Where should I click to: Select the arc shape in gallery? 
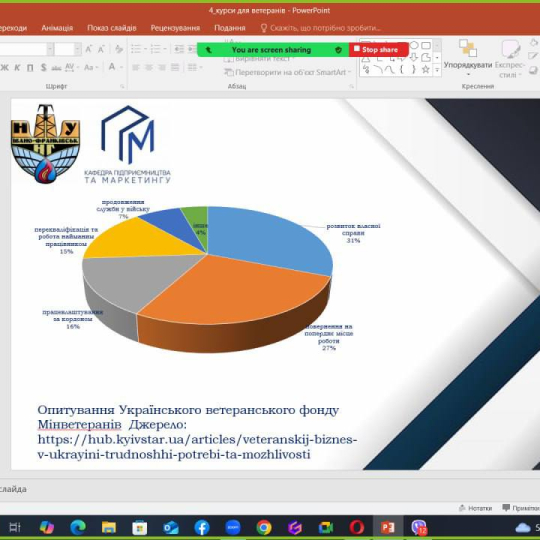click(x=378, y=70)
